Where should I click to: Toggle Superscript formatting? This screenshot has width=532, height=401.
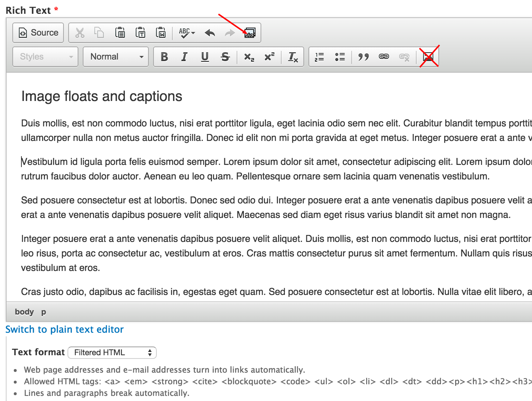pos(269,57)
